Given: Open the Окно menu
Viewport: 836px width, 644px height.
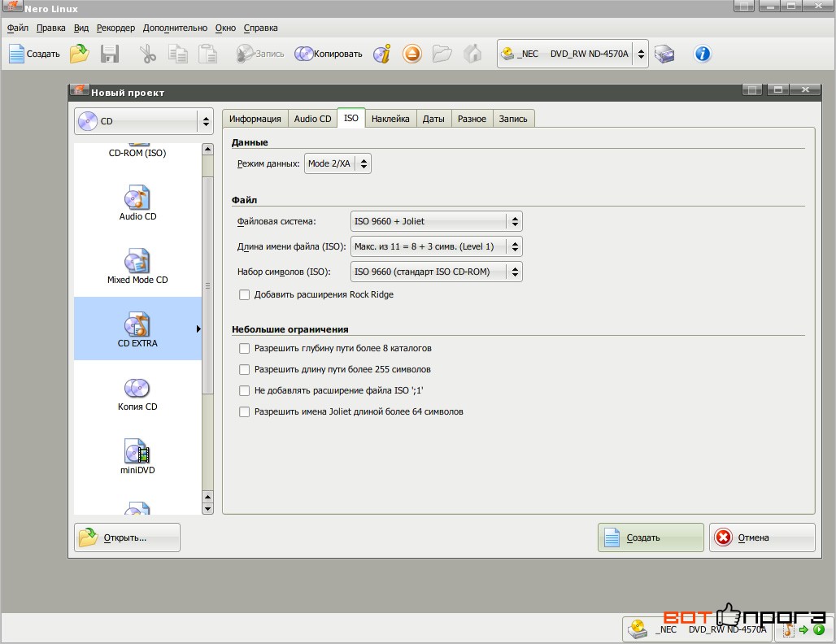Looking at the screenshot, I should click(x=225, y=28).
